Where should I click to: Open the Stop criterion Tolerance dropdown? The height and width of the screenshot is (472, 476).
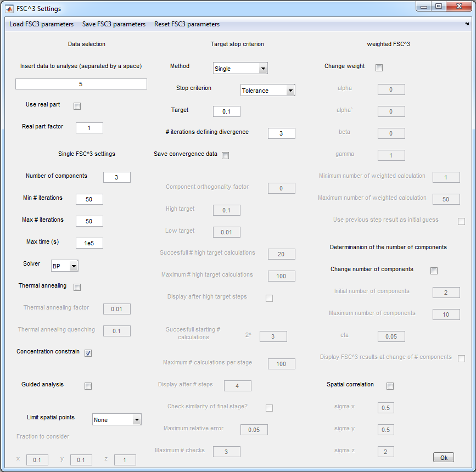[x=268, y=90]
